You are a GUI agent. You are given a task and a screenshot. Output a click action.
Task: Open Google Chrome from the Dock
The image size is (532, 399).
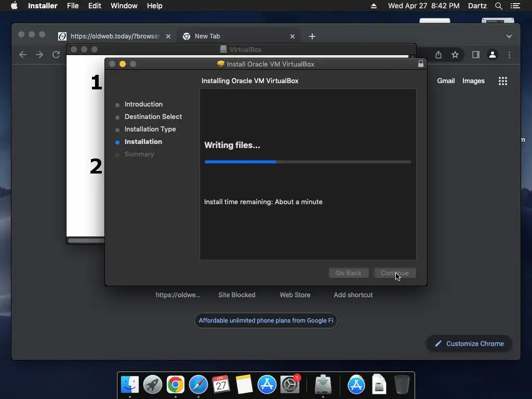[x=176, y=384]
